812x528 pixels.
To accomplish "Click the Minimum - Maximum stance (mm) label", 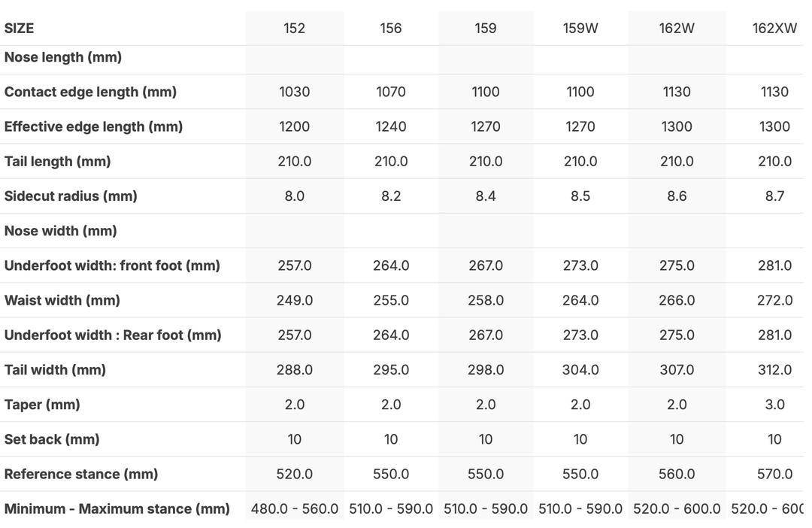I will tap(117, 509).
